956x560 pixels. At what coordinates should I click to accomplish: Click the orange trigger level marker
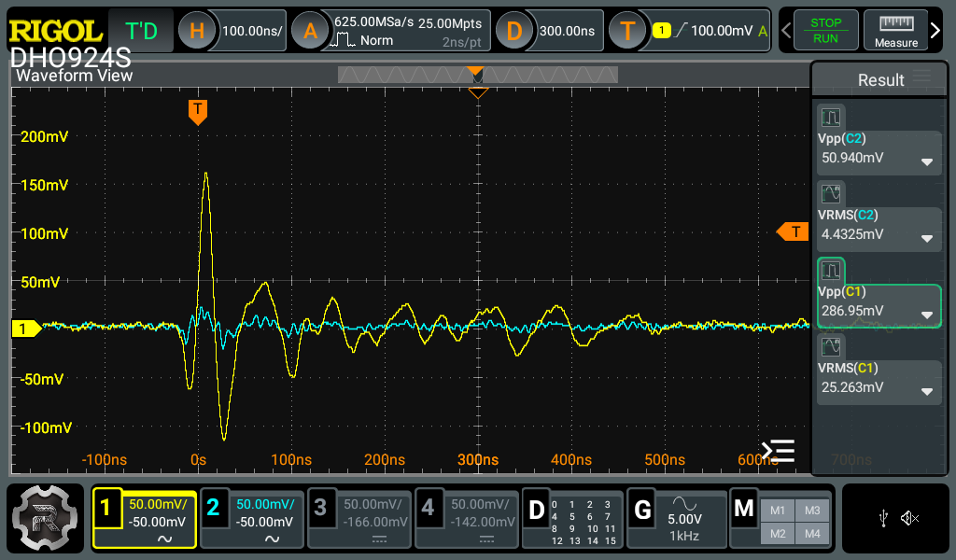tap(793, 231)
